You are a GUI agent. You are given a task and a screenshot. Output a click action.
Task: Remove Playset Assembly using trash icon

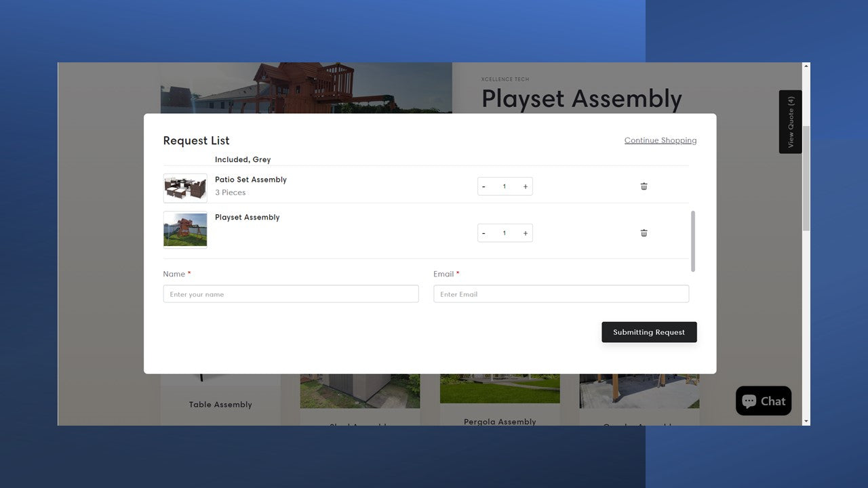pos(644,233)
